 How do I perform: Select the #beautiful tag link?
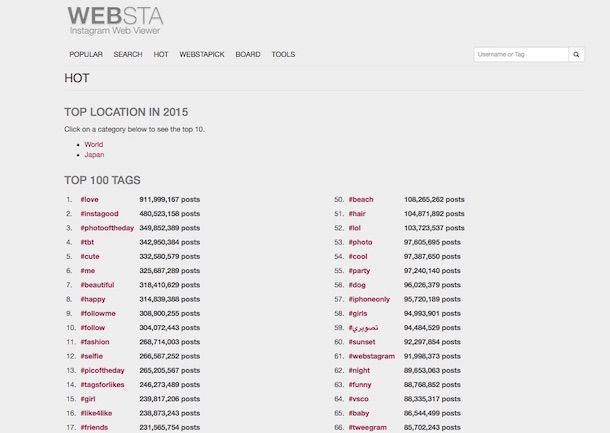pyautogui.click(x=97, y=285)
